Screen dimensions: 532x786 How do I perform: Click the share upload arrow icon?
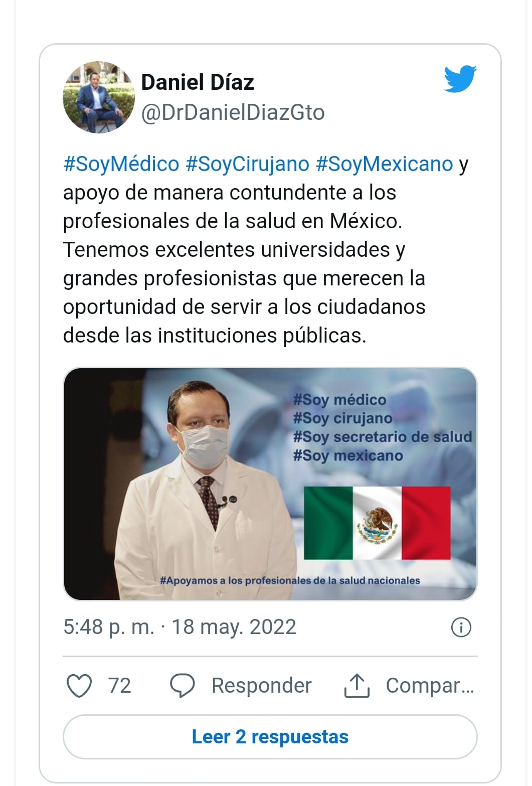click(x=357, y=686)
